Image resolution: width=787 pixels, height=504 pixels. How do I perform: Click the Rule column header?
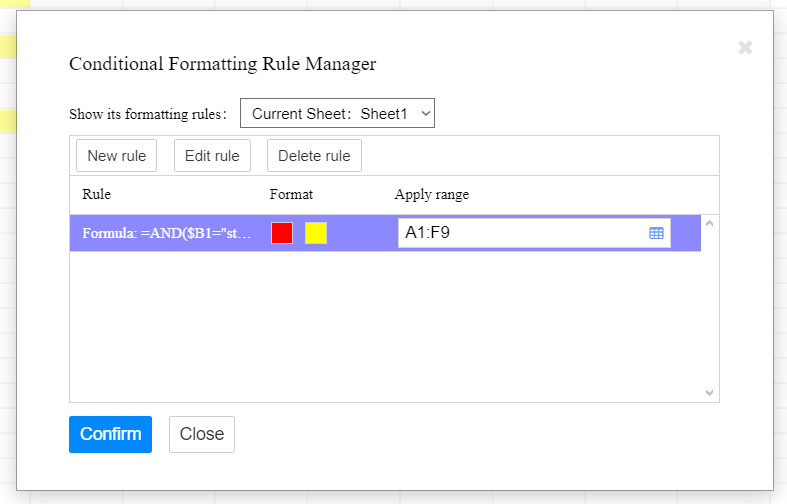pos(96,194)
